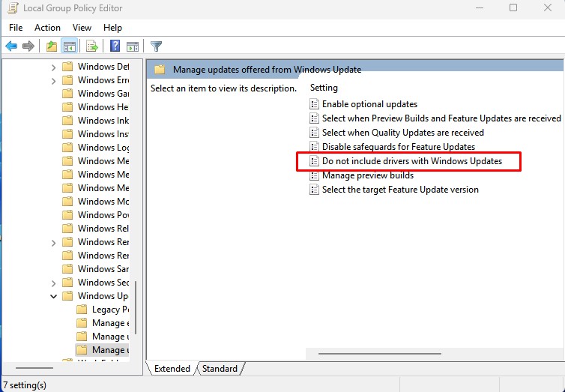Screen dimensions: 565x392
Task: Open Help using the blue question mark icon
Action: click(x=115, y=46)
